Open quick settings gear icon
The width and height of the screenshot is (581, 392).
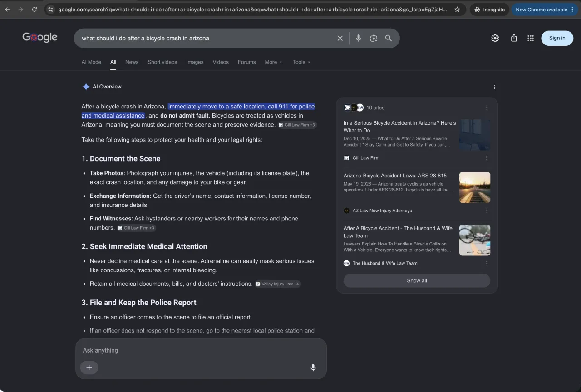[495, 38]
